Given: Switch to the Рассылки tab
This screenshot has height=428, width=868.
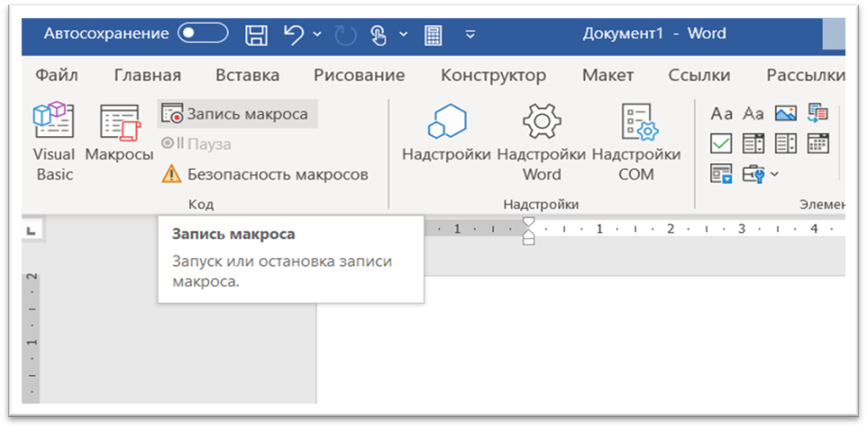Looking at the screenshot, I should (805, 76).
